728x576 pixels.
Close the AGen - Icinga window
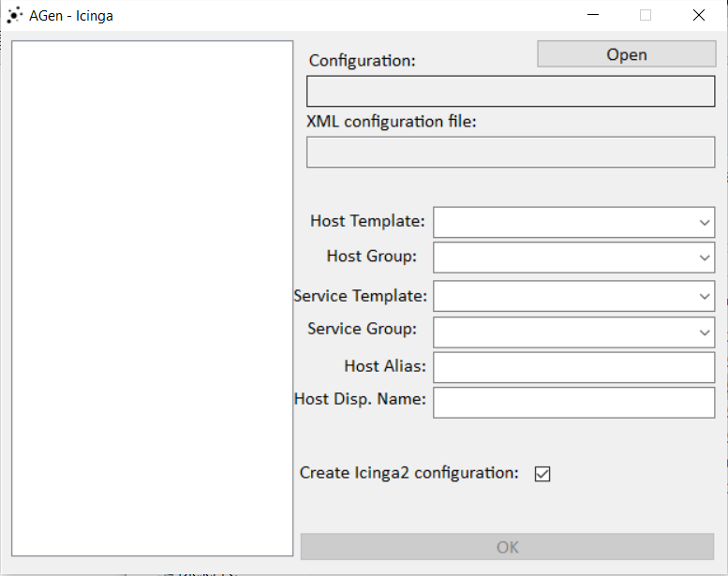click(699, 15)
